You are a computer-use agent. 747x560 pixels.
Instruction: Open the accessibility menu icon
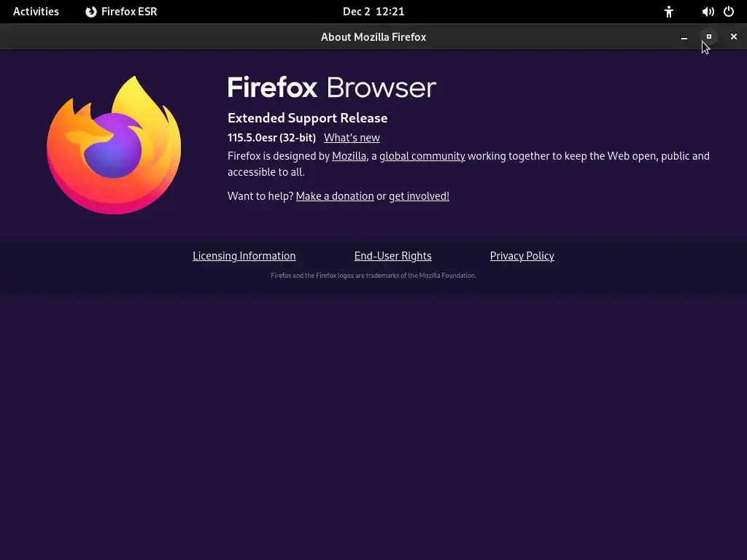coord(669,12)
